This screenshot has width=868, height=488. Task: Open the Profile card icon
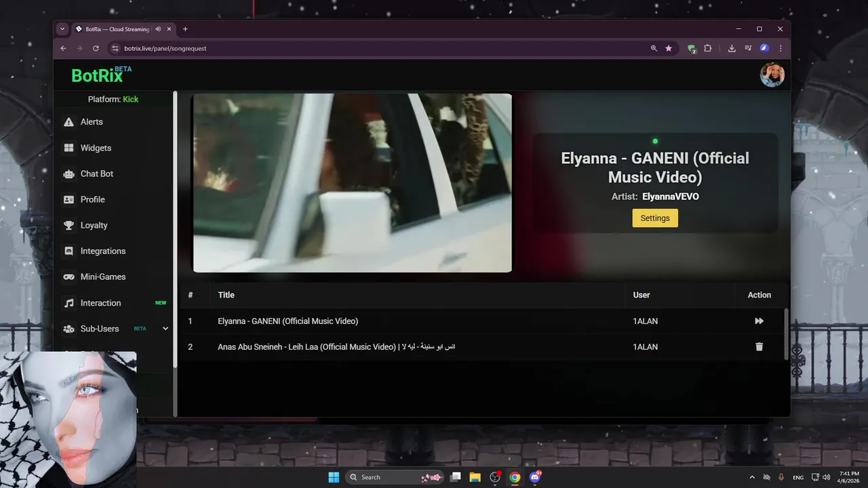(x=68, y=199)
